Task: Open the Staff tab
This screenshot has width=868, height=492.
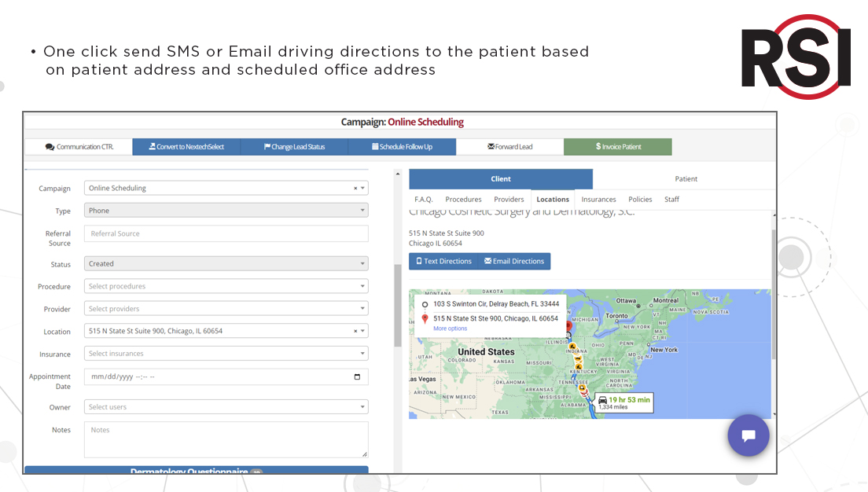Action: pyautogui.click(x=671, y=199)
